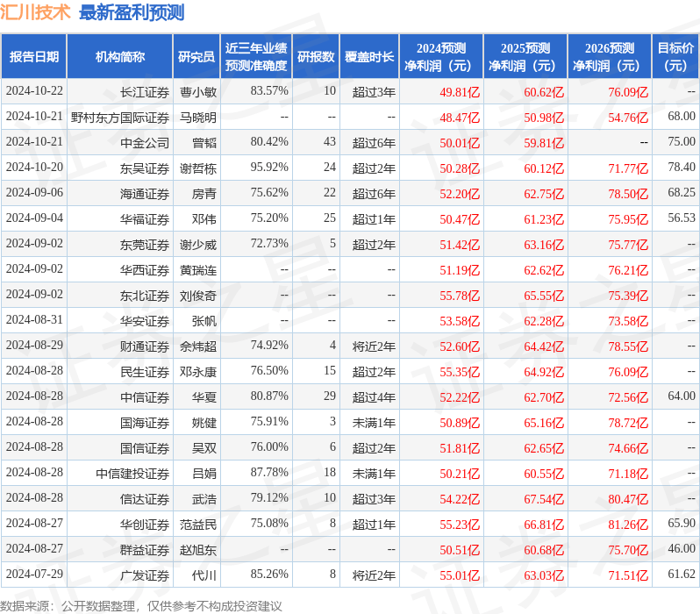Click researcher name 黄瑞连
The height and width of the screenshot is (614, 700).
tap(198, 270)
